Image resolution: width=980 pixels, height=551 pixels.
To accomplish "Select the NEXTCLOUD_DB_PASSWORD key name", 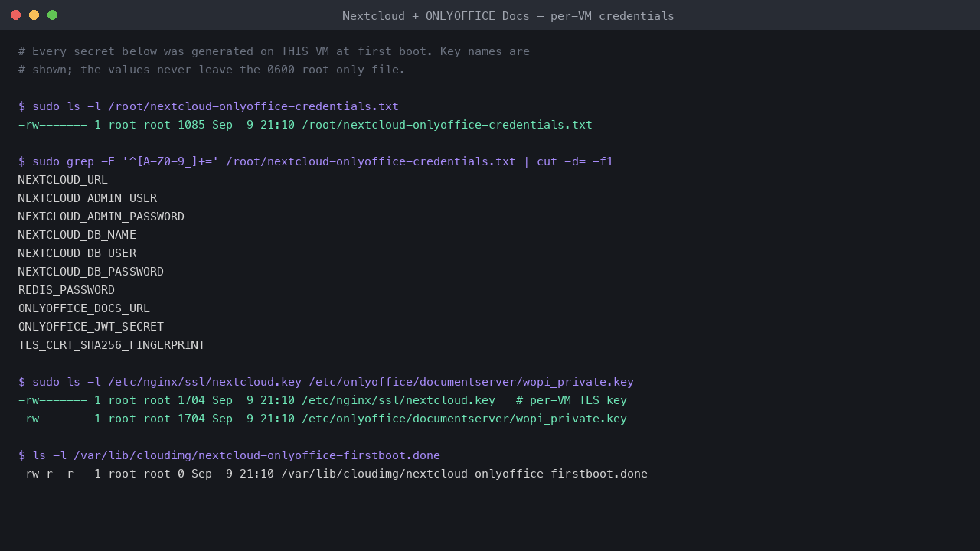I will tap(91, 272).
